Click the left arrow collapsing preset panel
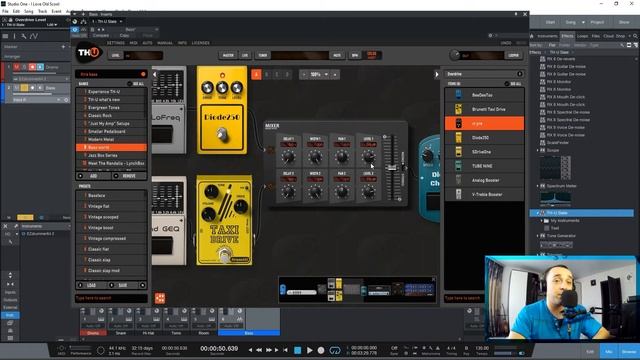The height and width of the screenshot is (360, 640). click(x=155, y=74)
